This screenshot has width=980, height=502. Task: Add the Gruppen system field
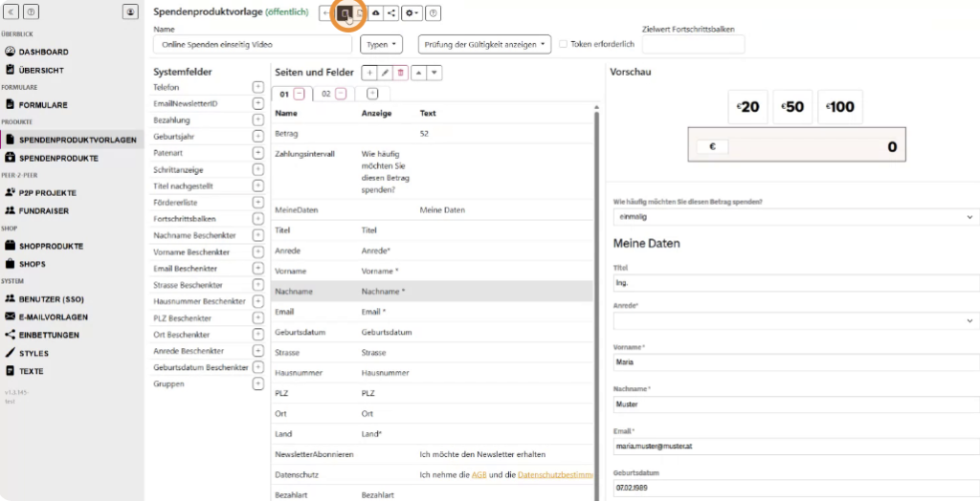[x=257, y=384]
